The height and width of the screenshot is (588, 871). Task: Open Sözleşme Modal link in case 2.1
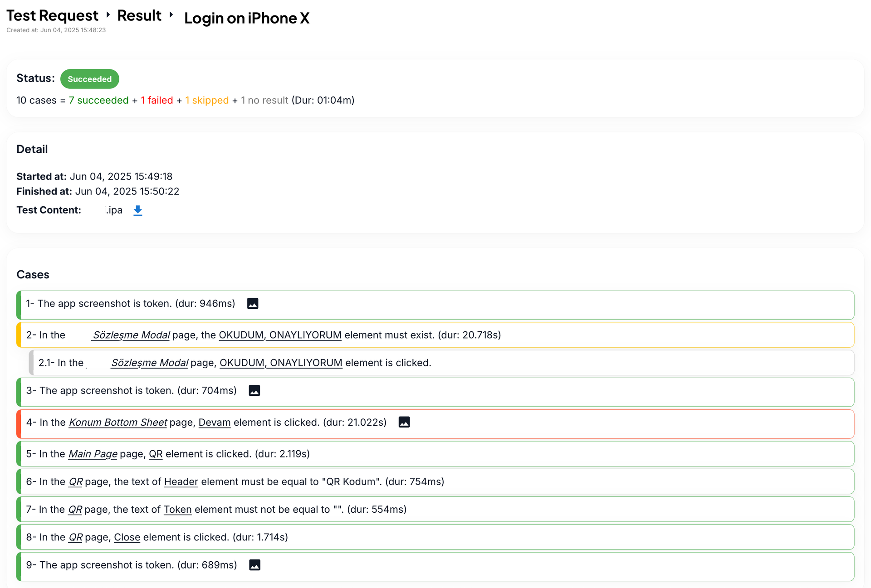pyautogui.click(x=149, y=363)
